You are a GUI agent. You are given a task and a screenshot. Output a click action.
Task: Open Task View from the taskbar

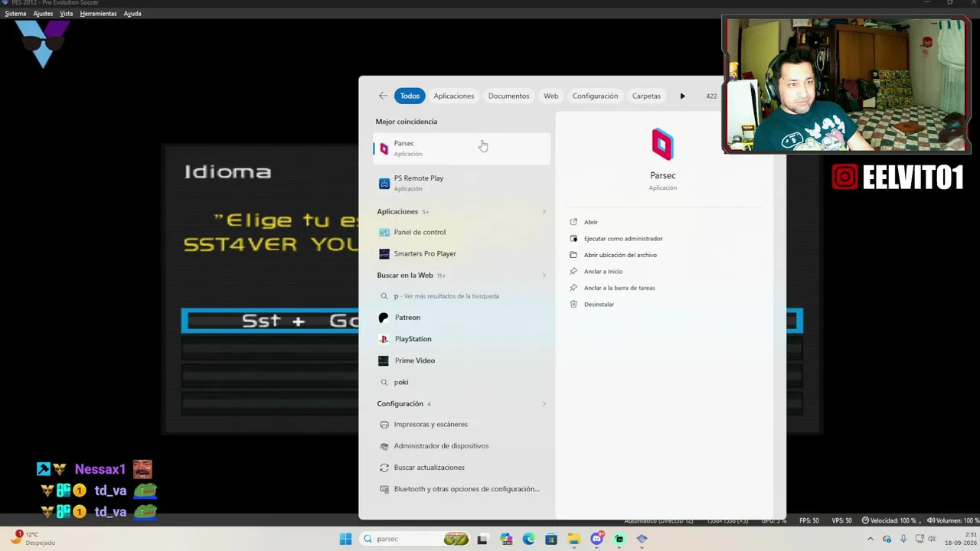tap(482, 539)
